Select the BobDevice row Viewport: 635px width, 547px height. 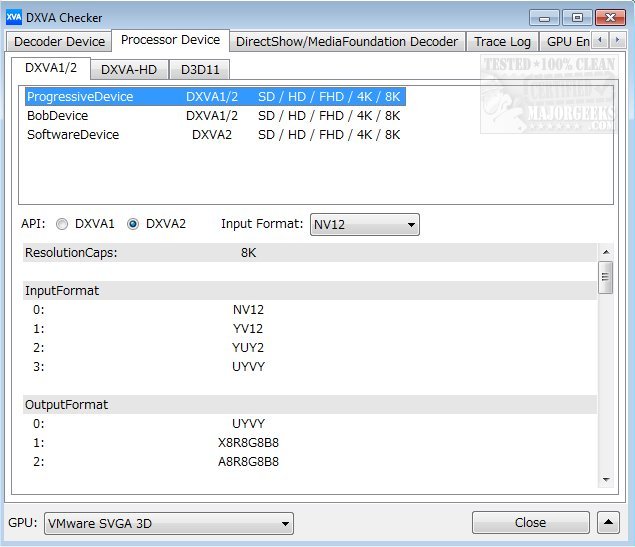tap(215, 115)
